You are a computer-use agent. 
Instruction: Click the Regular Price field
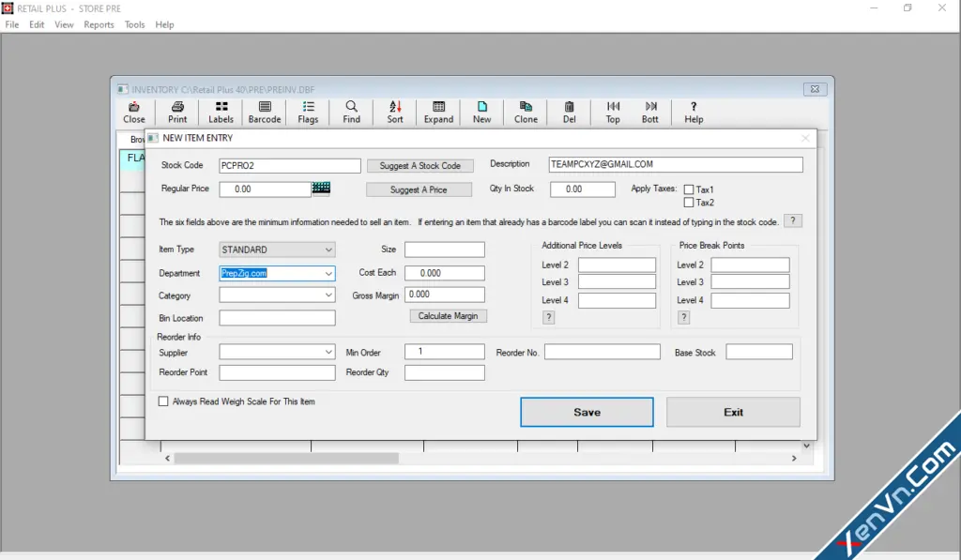click(265, 189)
